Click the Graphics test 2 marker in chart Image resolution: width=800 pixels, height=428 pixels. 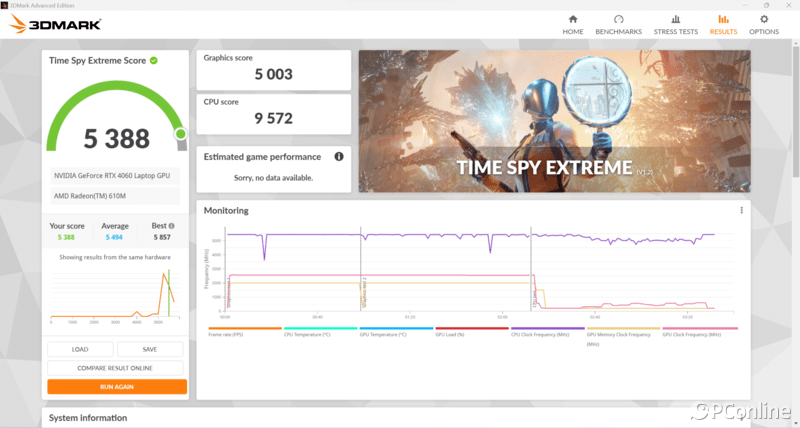pyautogui.click(x=364, y=293)
